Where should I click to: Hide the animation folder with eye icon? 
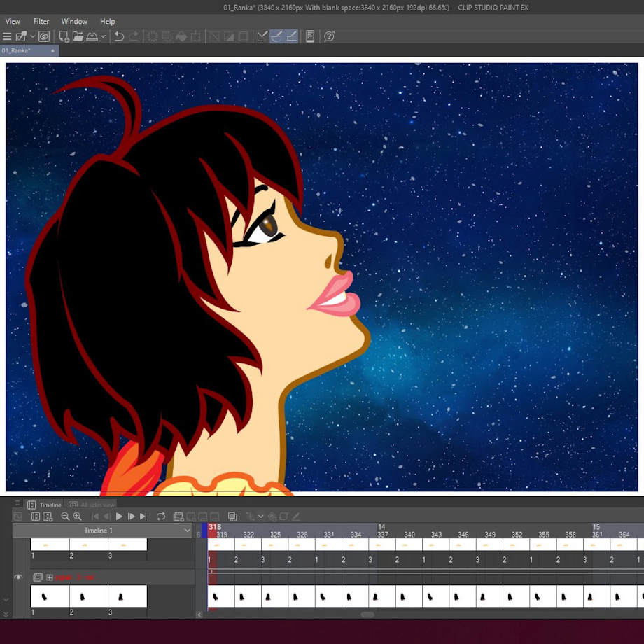tap(18, 577)
